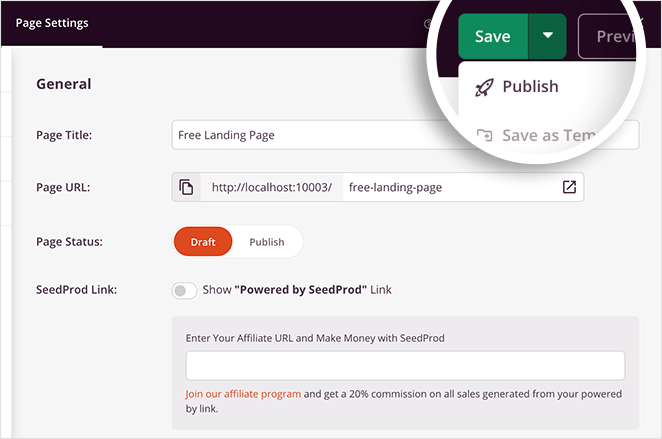Viewport: 662px width, 439px height.
Task: Choose Publish from the Save dropdown menu
Action: [x=530, y=87]
